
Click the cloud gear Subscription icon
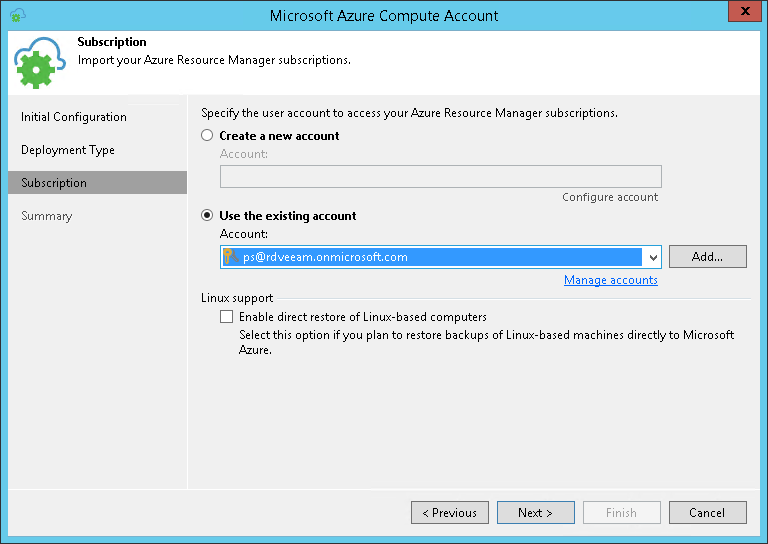41,63
